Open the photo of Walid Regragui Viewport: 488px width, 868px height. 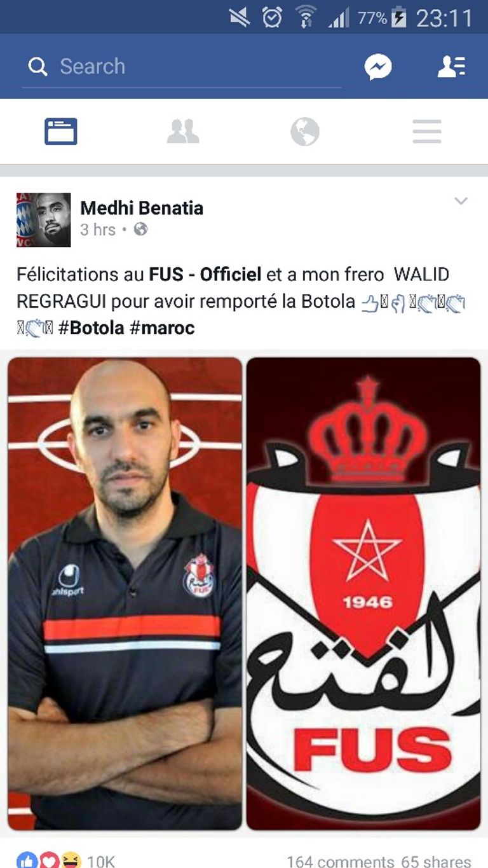coord(125,593)
